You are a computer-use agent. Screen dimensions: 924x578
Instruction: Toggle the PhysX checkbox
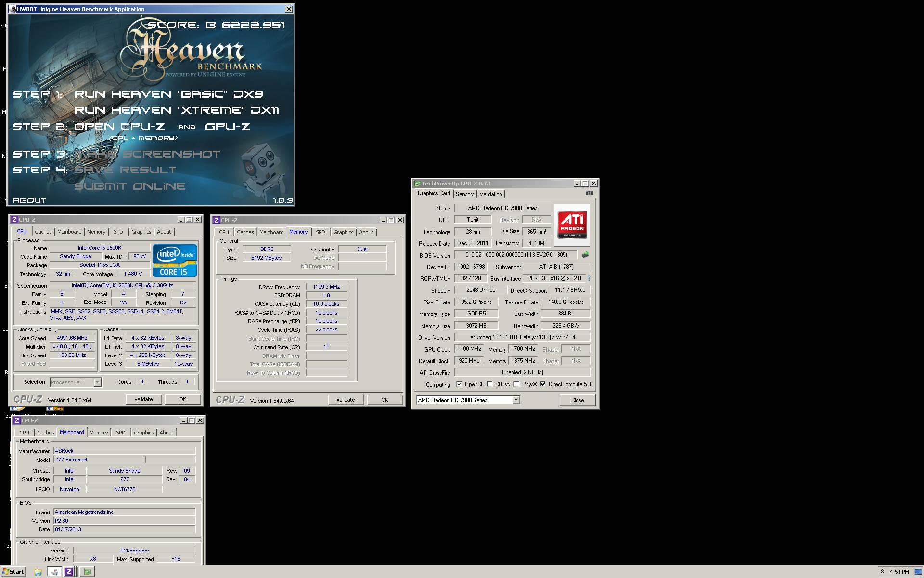516,384
